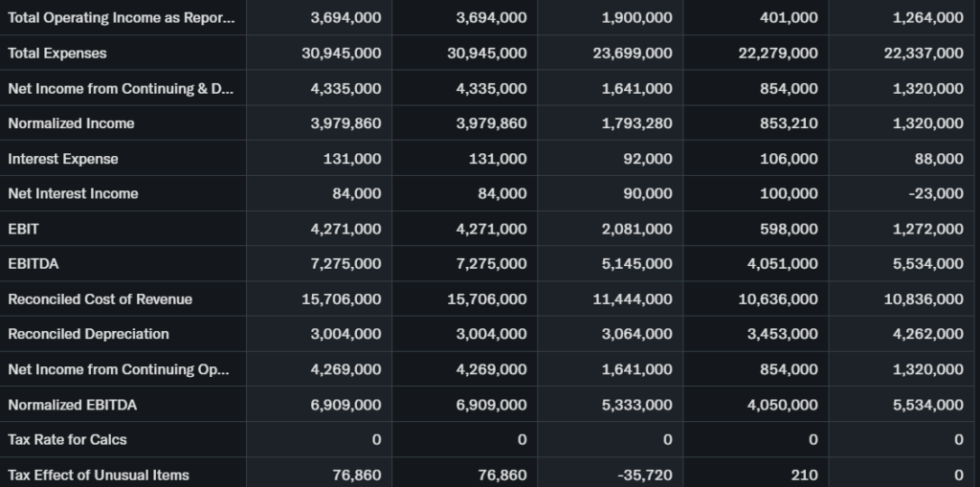Click the Reconciled Depreciation row label
The width and height of the screenshot is (980, 487).
(88, 334)
